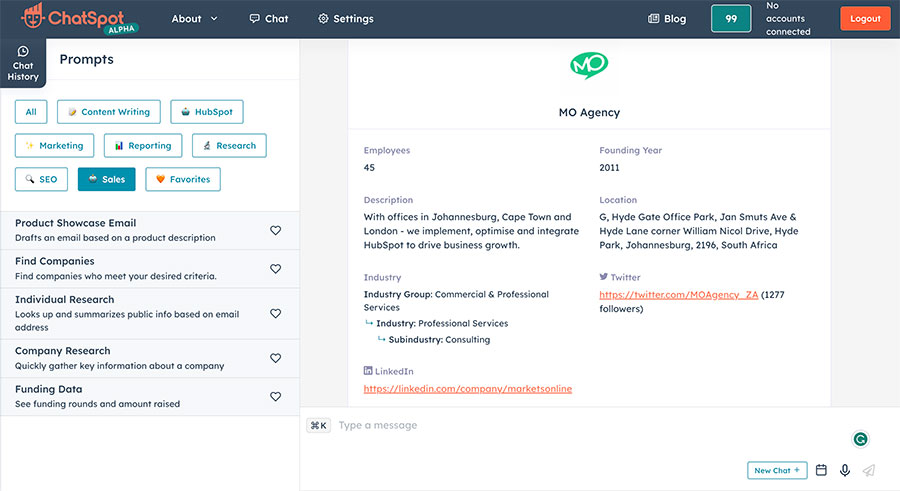Screen dimensions: 900x491
Task: Select the Sales filter
Action: [107, 179]
